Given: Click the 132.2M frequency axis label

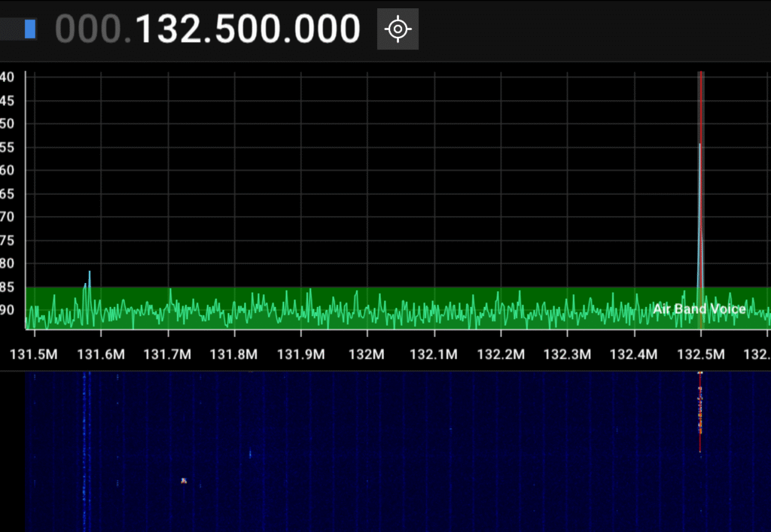Looking at the screenshot, I should point(501,354).
